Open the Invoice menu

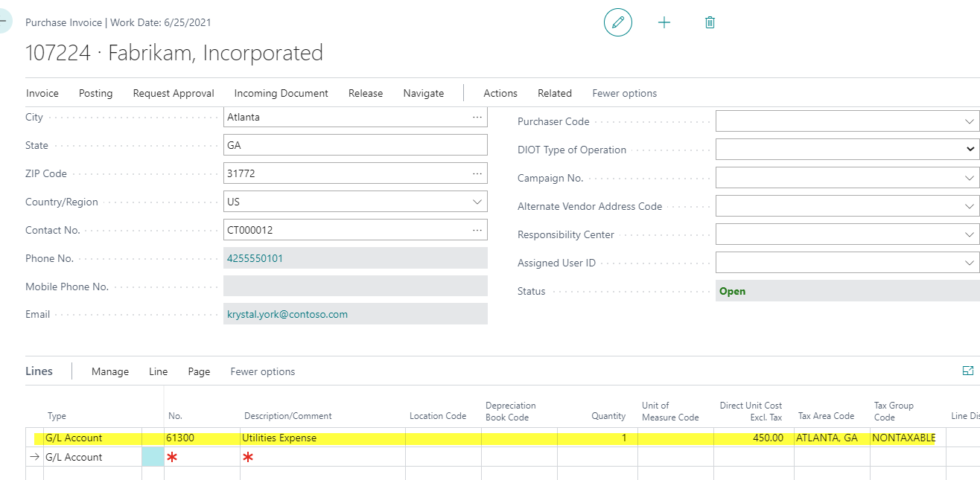(42, 93)
